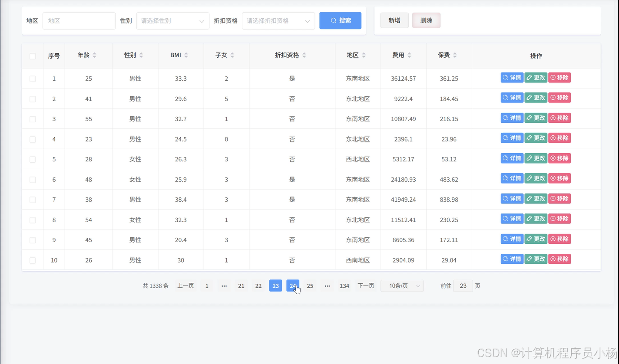Image resolution: width=619 pixels, height=364 pixels.
Task: Go to 下一页 next page
Action: [x=366, y=286]
